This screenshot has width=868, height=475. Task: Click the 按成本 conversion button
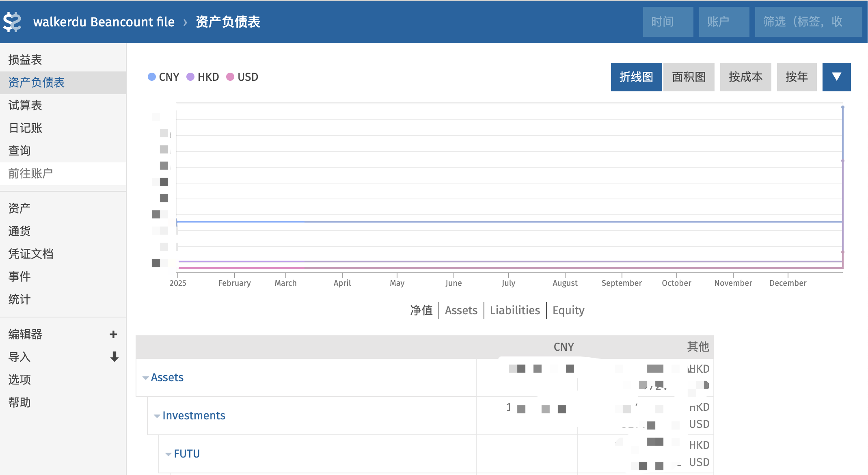pyautogui.click(x=745, y=77)
